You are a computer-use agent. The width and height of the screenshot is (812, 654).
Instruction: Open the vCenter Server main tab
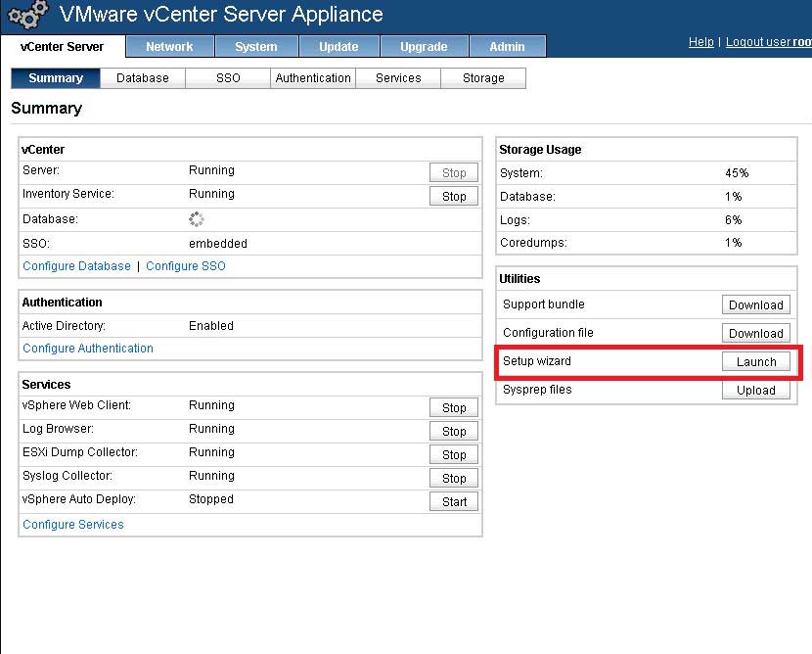point(63,46)
